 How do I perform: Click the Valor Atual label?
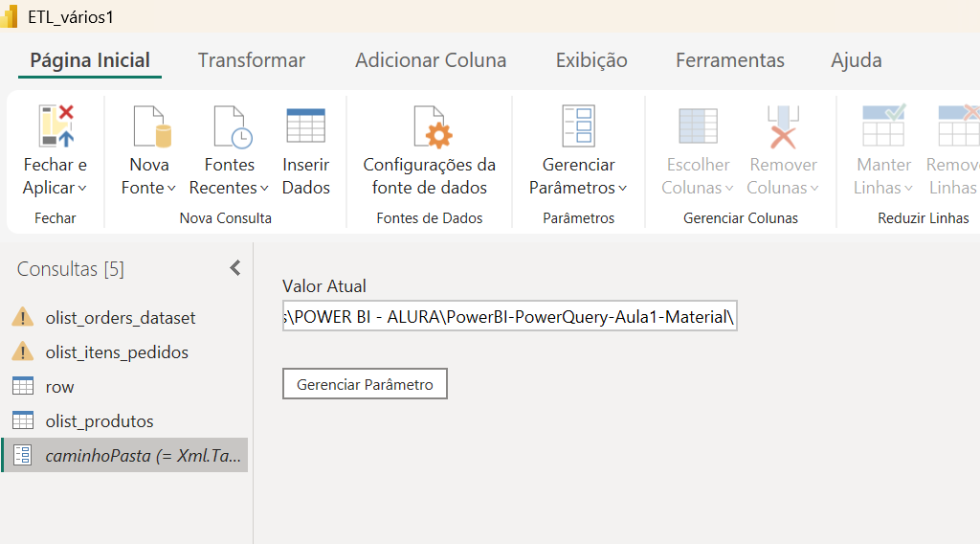(323, 286)
